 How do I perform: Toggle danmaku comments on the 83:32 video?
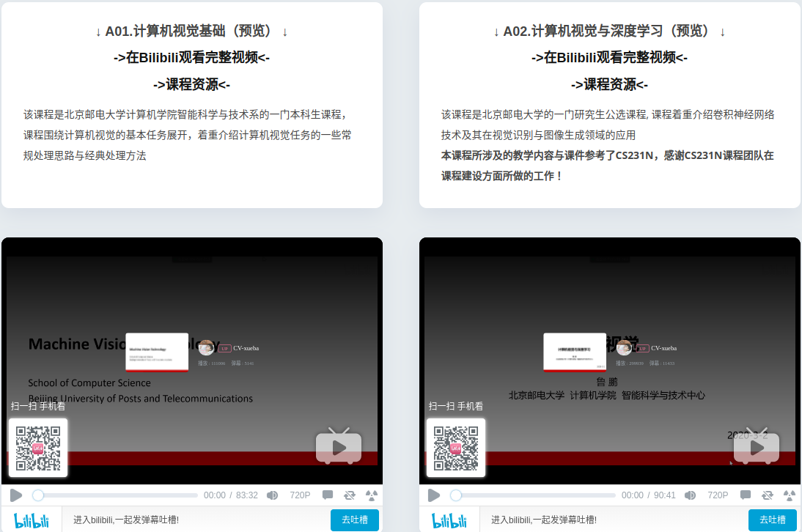(328, 495)
